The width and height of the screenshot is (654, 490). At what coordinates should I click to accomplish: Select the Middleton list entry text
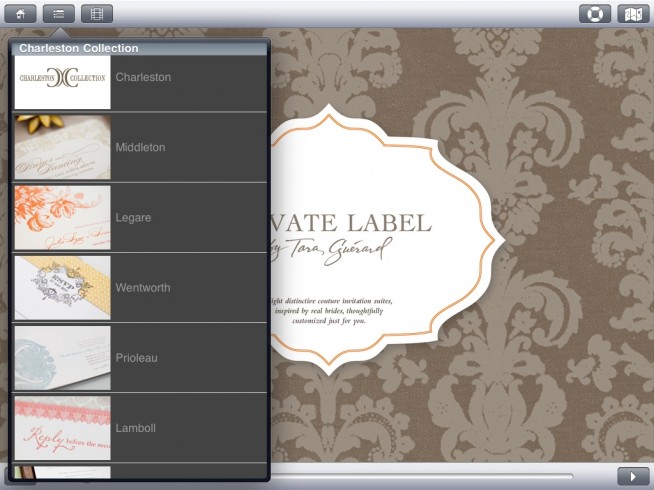click(x=140, y=147)
